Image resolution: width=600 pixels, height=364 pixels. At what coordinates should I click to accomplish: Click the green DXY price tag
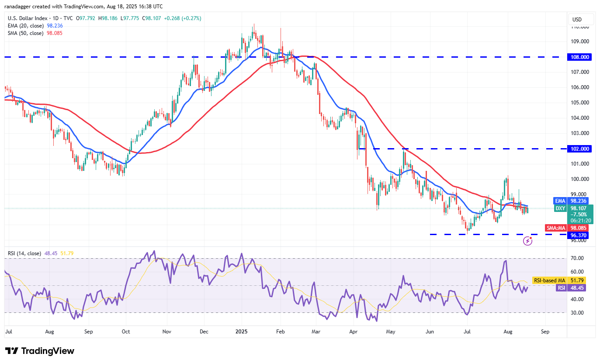tap(560, 208)
